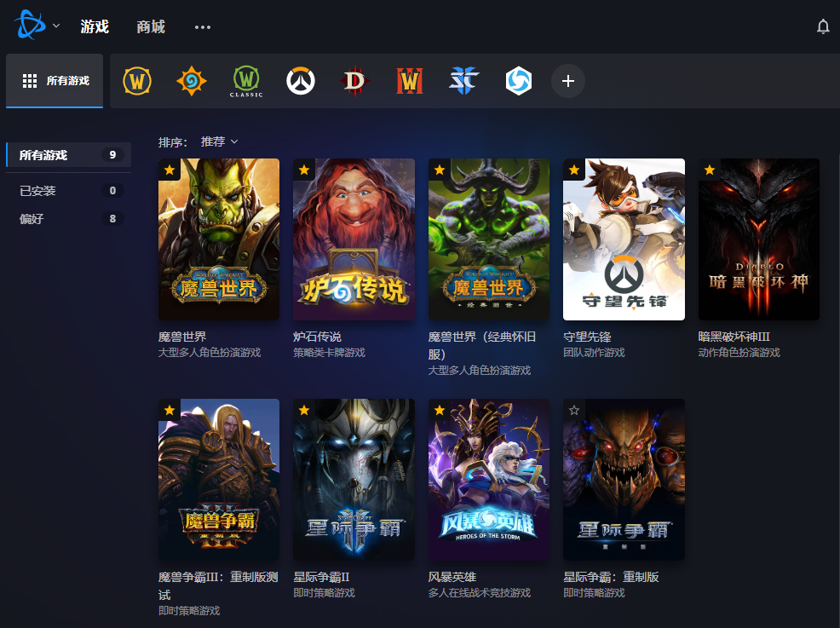This screenshot has width=840, height=628.
Task: Click the 团队动作游戏 genre text
Action: 594,353
